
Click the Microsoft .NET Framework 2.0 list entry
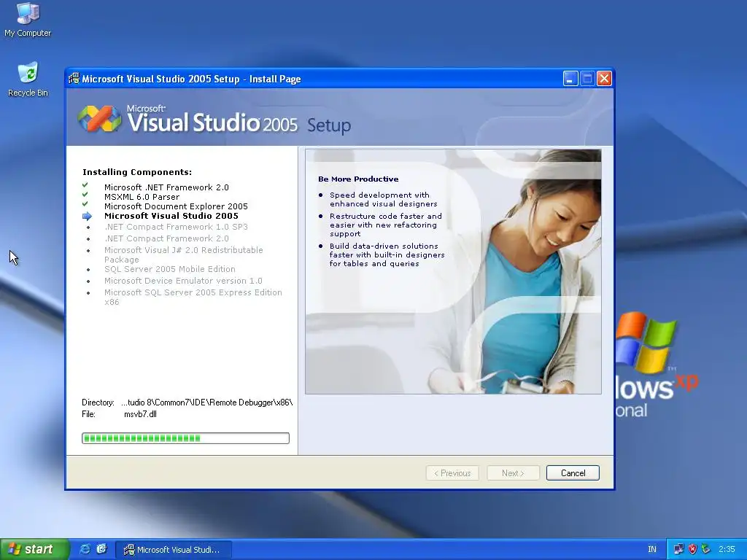[x=166, y=187]
